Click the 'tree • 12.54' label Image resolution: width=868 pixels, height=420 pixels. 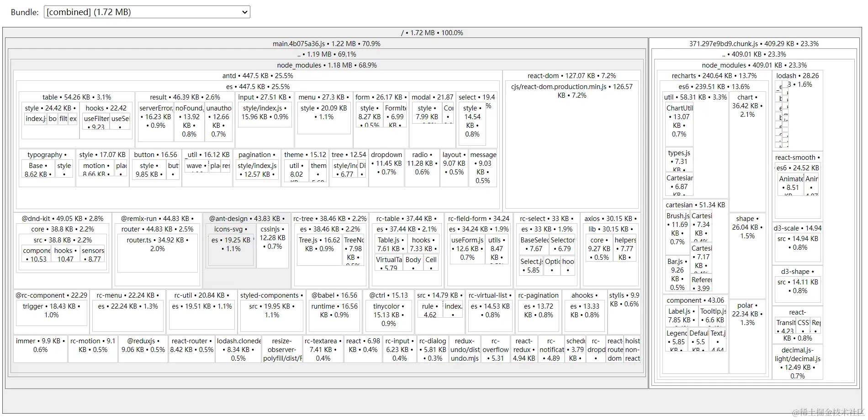349,155
